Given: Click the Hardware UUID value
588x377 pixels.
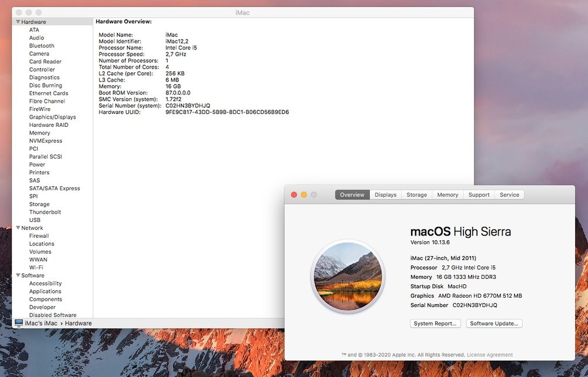Looking at the screenshot, I should click(227, 112).
